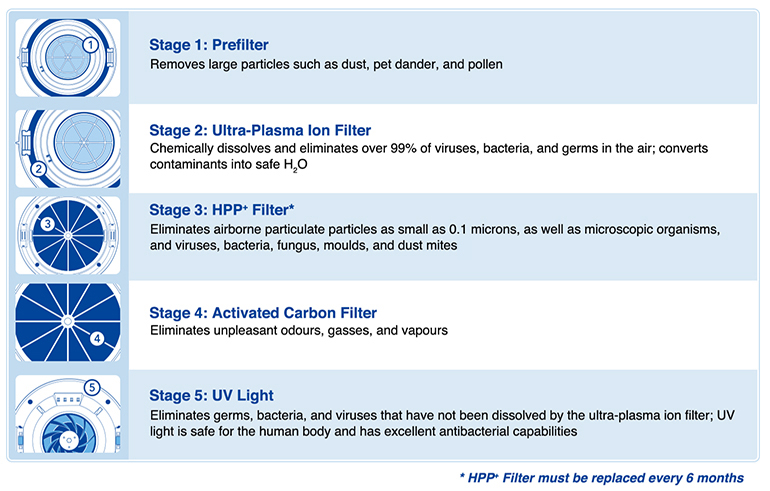Click the UV light antibacterial description text

[437, 422]
